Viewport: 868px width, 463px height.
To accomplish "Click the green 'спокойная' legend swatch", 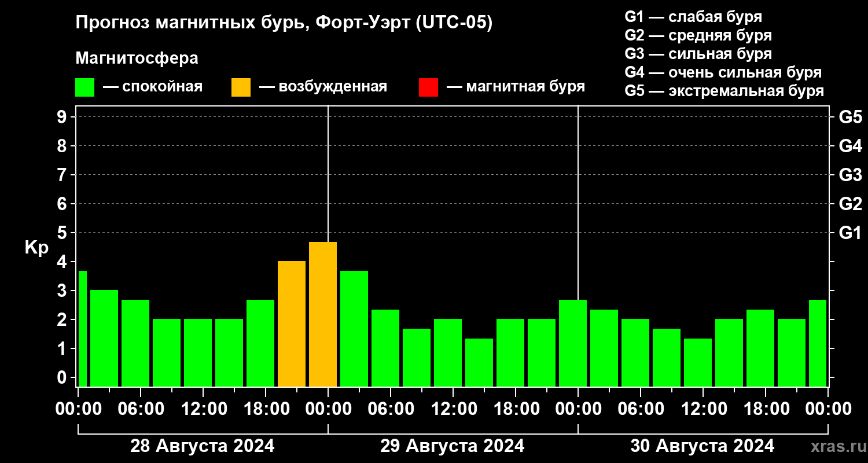I will [84, 87].
